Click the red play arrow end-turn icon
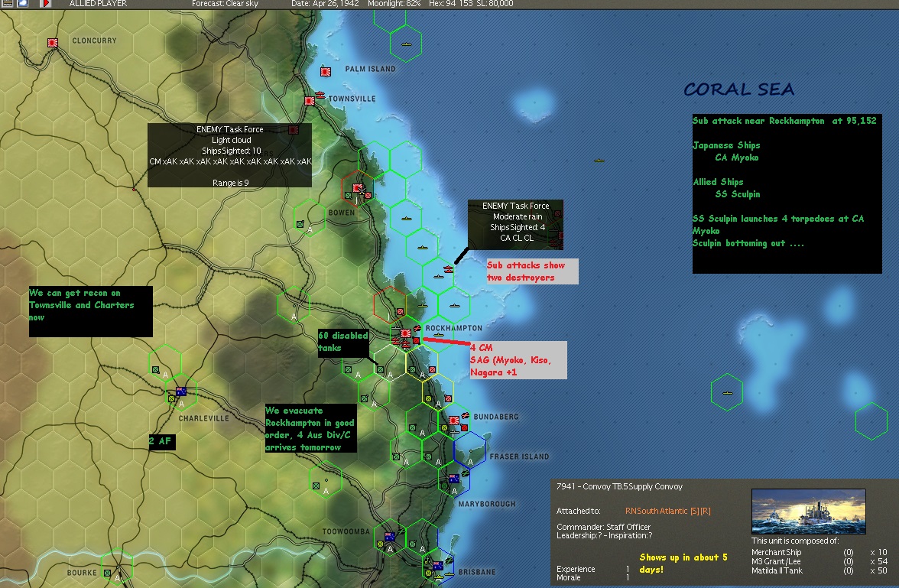899x588 pixels. point(46,4)
